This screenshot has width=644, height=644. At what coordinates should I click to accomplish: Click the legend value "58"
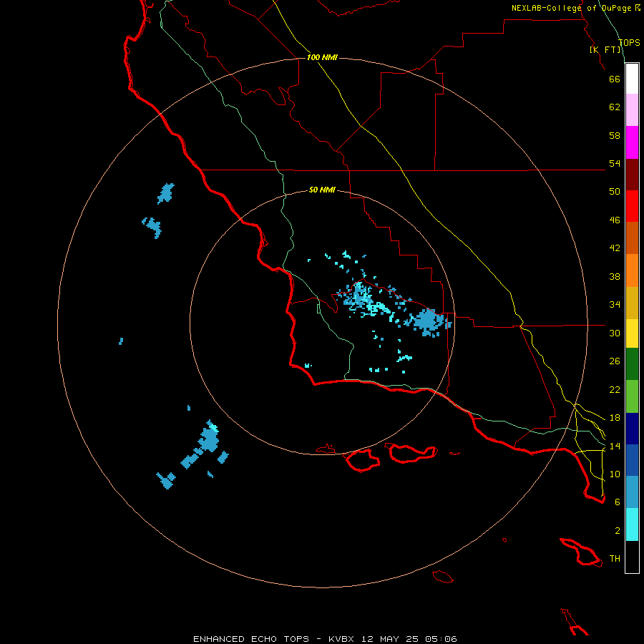tap(615, 135)
